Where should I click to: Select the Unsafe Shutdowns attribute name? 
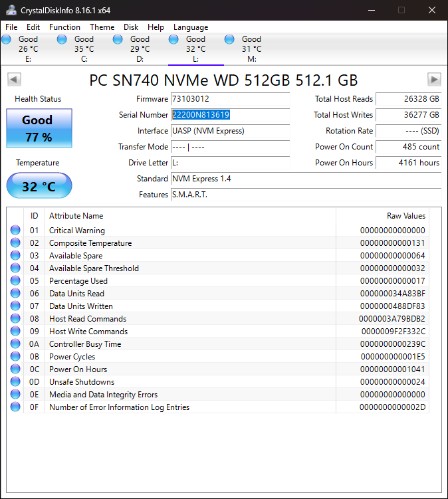click(82, 382)
